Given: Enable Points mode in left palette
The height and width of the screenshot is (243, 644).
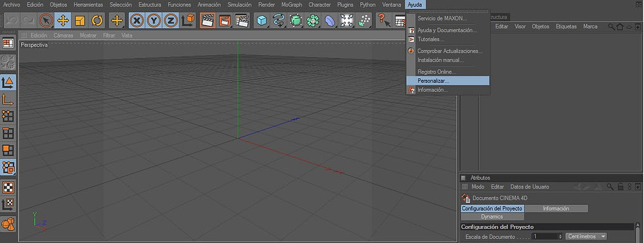Looking at the screenshot, I should (8, 116).
